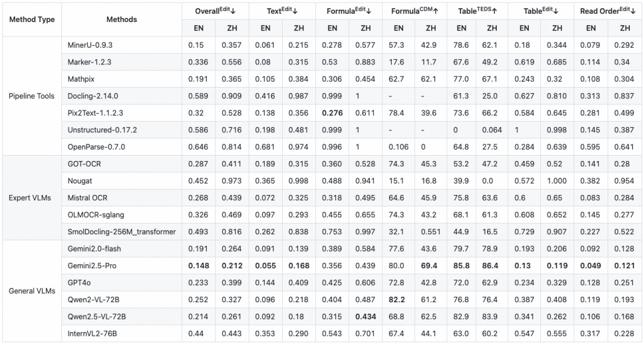
Task: Click GPT4o Text ZH value 0.409
Action: point(298,283)
